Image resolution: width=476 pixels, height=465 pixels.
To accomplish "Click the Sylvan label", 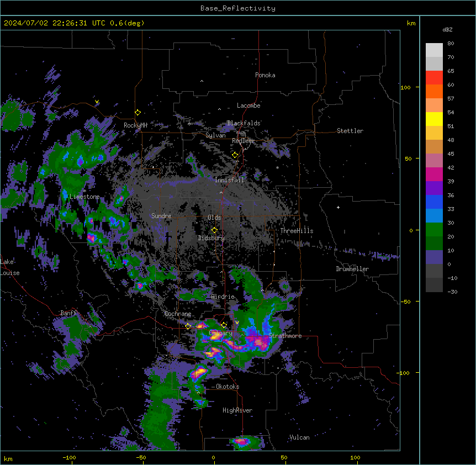I will point(215,135).
